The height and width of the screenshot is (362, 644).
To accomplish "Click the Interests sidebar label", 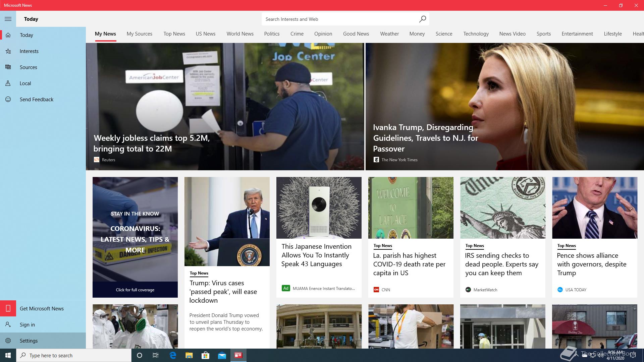I will [x=29, y=51].
